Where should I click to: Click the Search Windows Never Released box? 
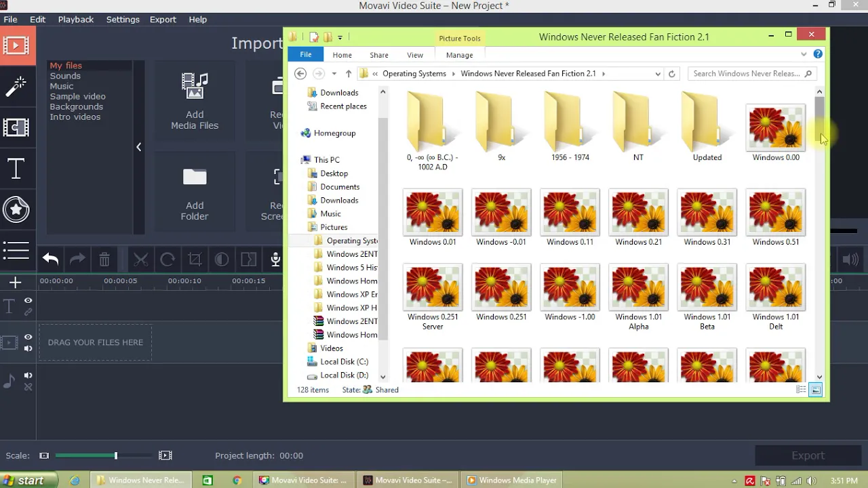point(751,73)
